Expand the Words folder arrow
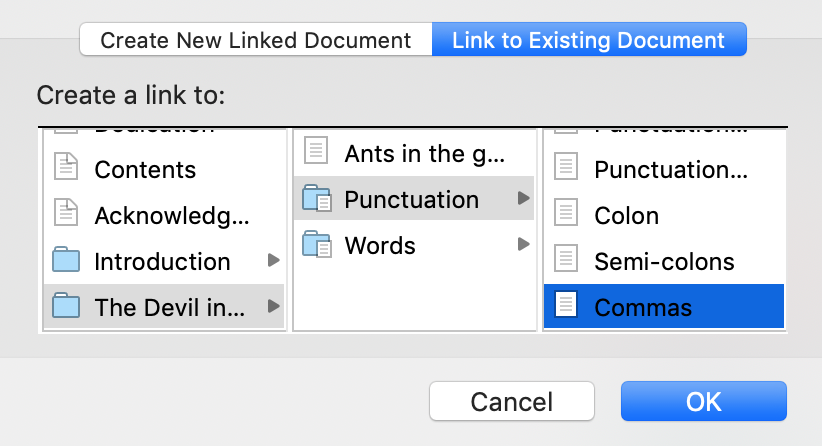 pyautogui.click(x=523, y=245)
